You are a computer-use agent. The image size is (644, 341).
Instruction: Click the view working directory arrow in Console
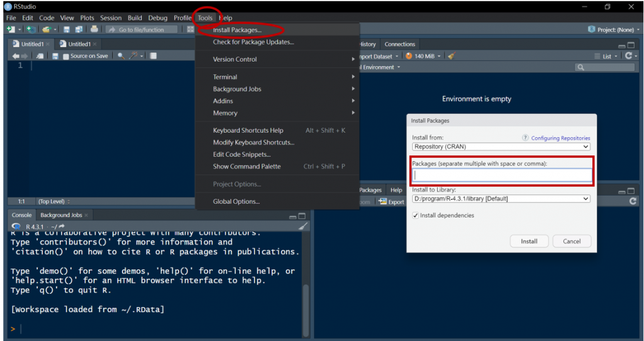(62, 226)
